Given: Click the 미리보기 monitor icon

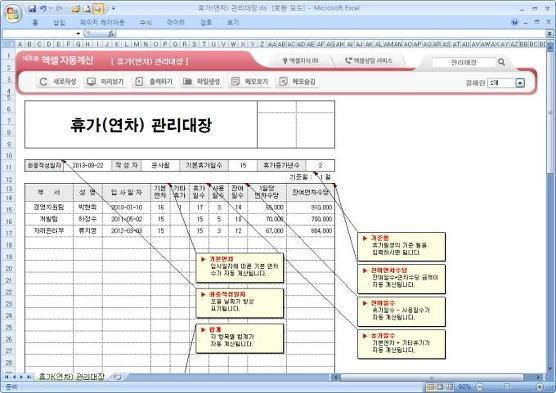Looking at the screenshot, I should [x=91, y=82].
